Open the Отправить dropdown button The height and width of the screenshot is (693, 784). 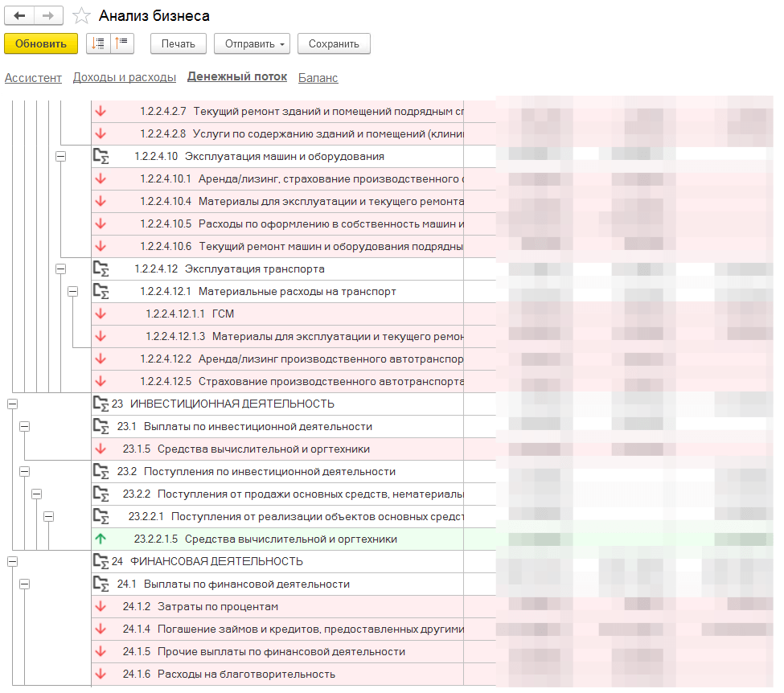pyautogui.click(x=251, y=43)
